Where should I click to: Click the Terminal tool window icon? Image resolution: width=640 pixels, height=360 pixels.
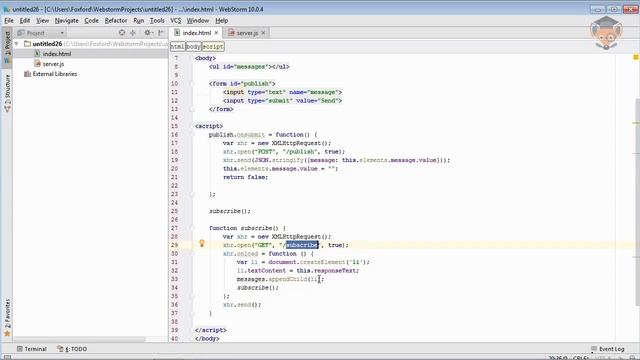pos(20,349)
